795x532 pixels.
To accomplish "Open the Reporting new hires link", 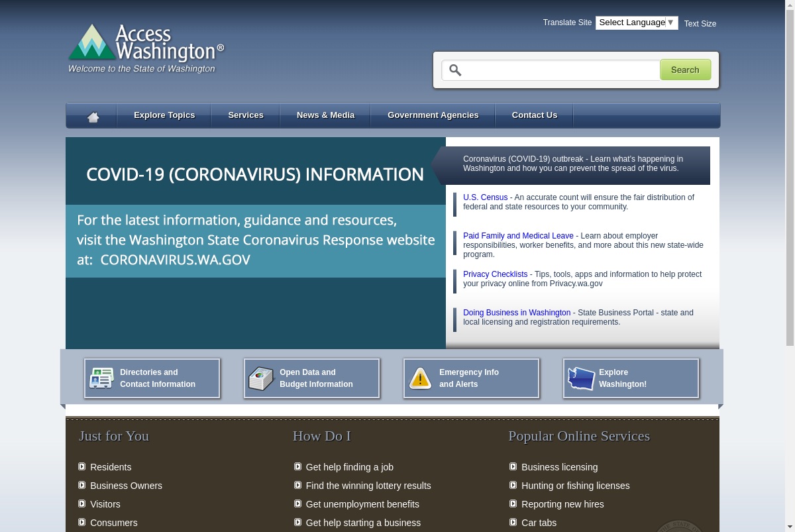I will [x=562, y=504].
